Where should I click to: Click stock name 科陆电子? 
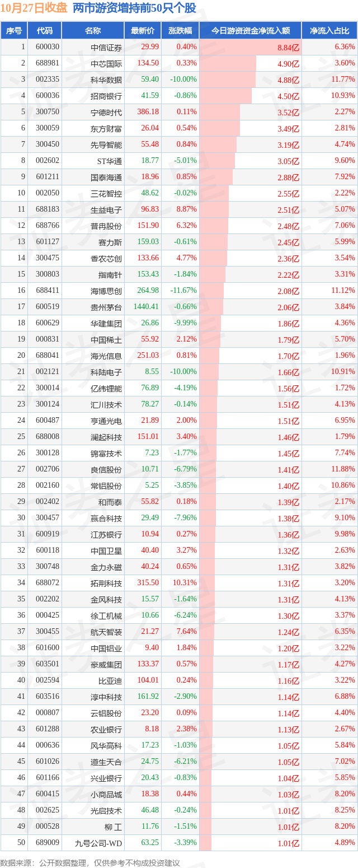[106, 372]
